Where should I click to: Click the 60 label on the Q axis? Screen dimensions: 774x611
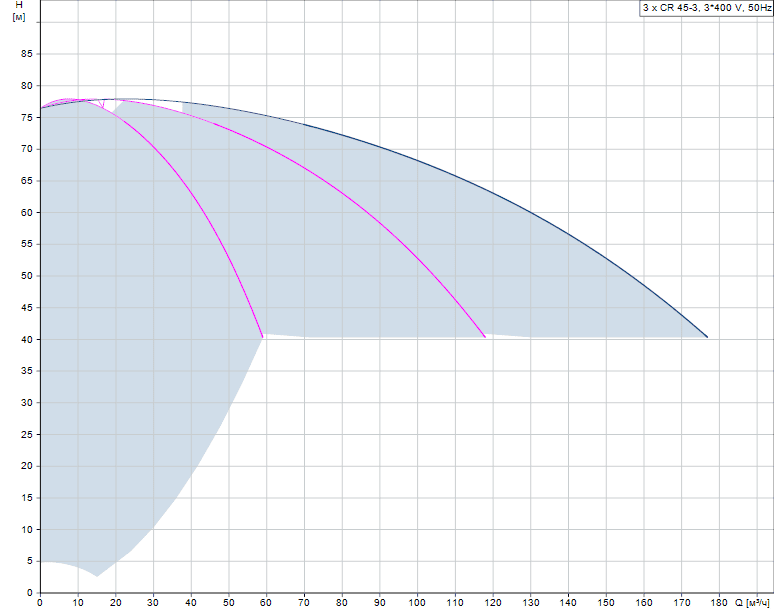pyautogui.click(x=266, y=603)
